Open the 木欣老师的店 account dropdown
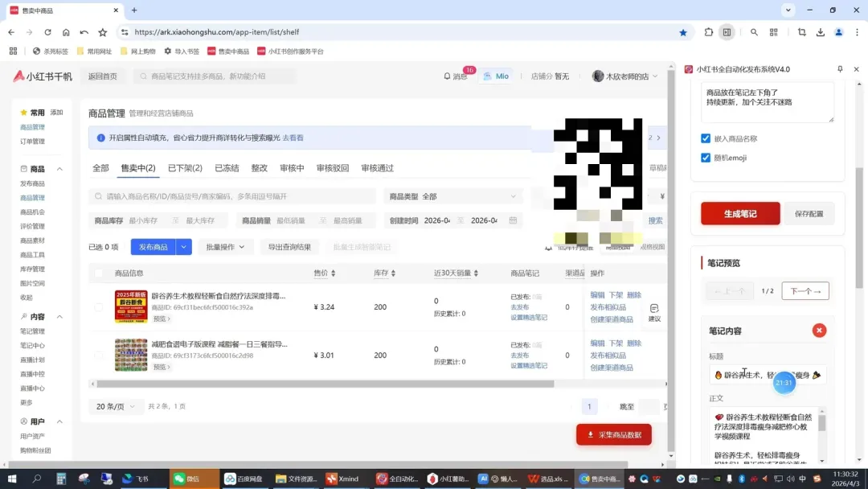The height and width of the screenshot is (489, 868). [625, 76]
